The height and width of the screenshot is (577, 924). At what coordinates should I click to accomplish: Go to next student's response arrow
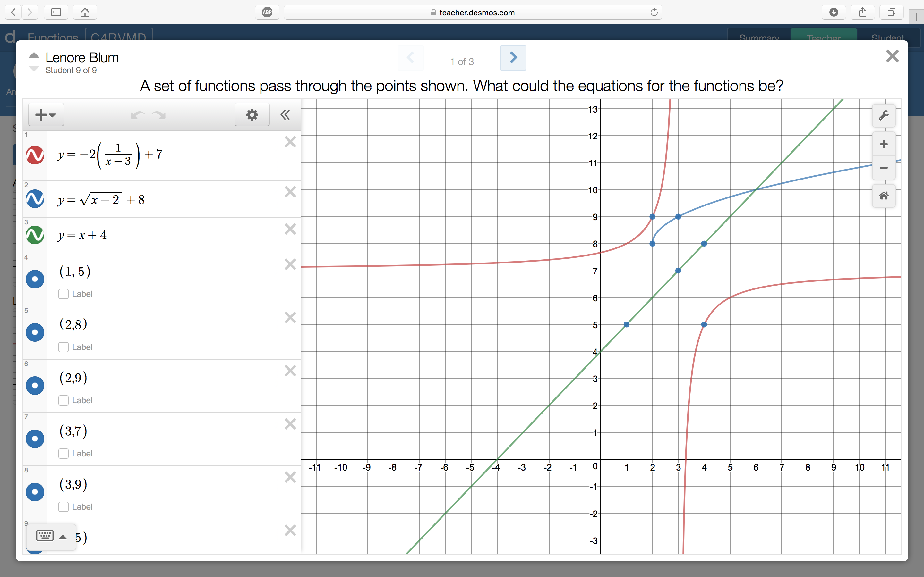pos(513,58)
